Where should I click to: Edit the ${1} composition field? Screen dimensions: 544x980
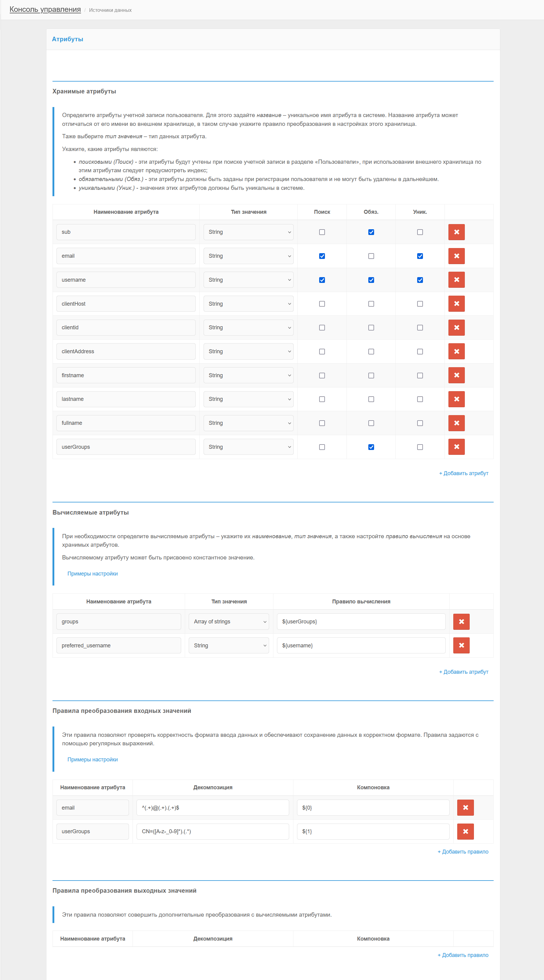[373, 831]
